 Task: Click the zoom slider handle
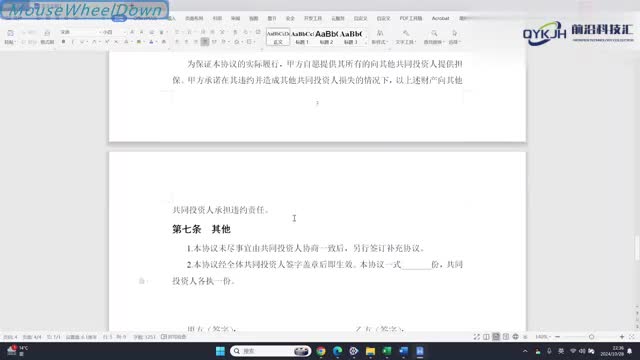pos(591,337)
